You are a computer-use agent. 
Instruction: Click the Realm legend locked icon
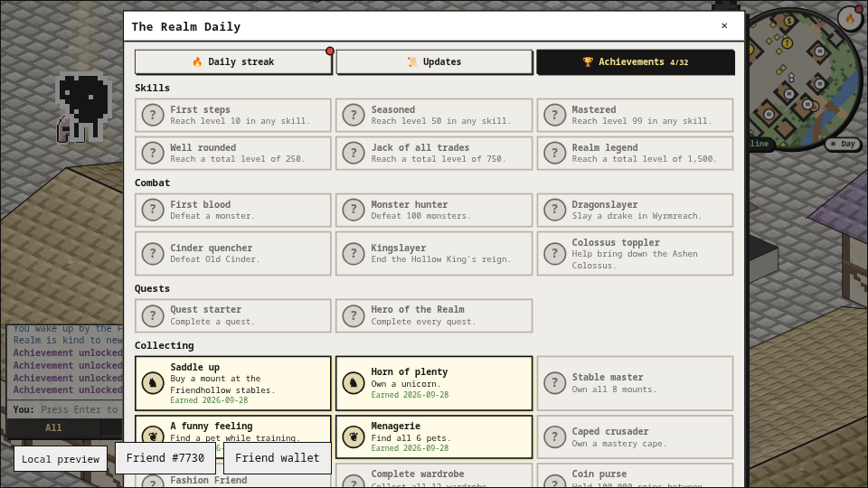(554, 154)
